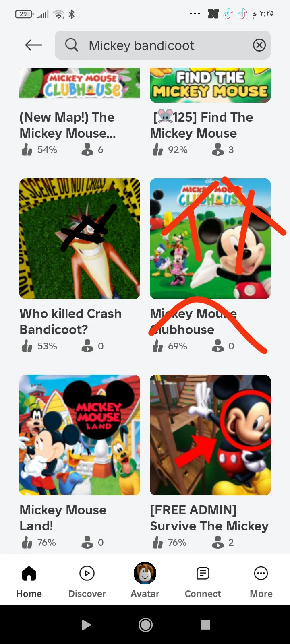The image size is (290, 644).
Task: Go to the Connect tab
Action: tap(203, 580)
